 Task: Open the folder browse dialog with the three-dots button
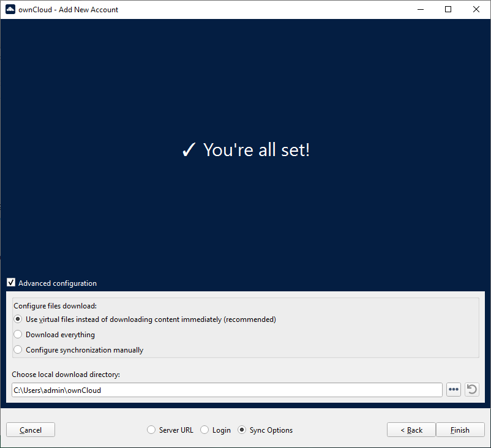point(453,390)
